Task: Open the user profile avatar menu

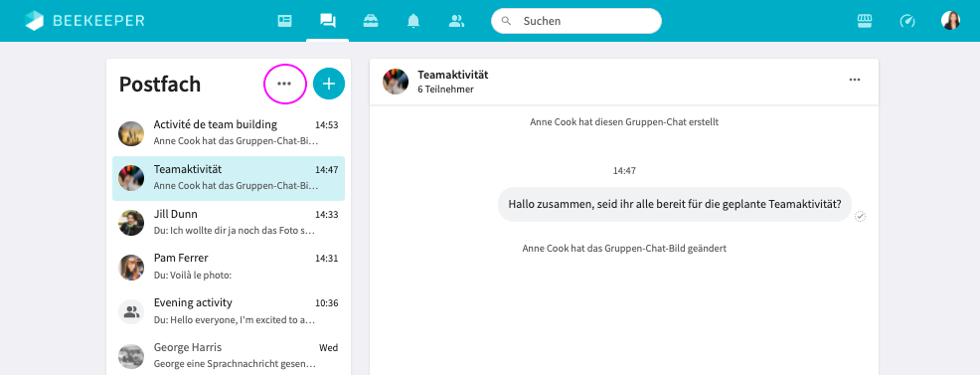Action: (950, 21)
